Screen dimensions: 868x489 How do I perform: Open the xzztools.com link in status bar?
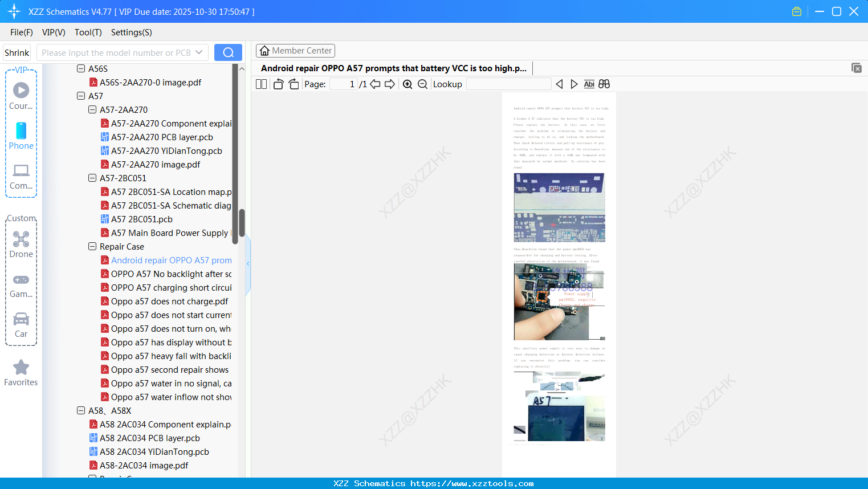[472, 483]
